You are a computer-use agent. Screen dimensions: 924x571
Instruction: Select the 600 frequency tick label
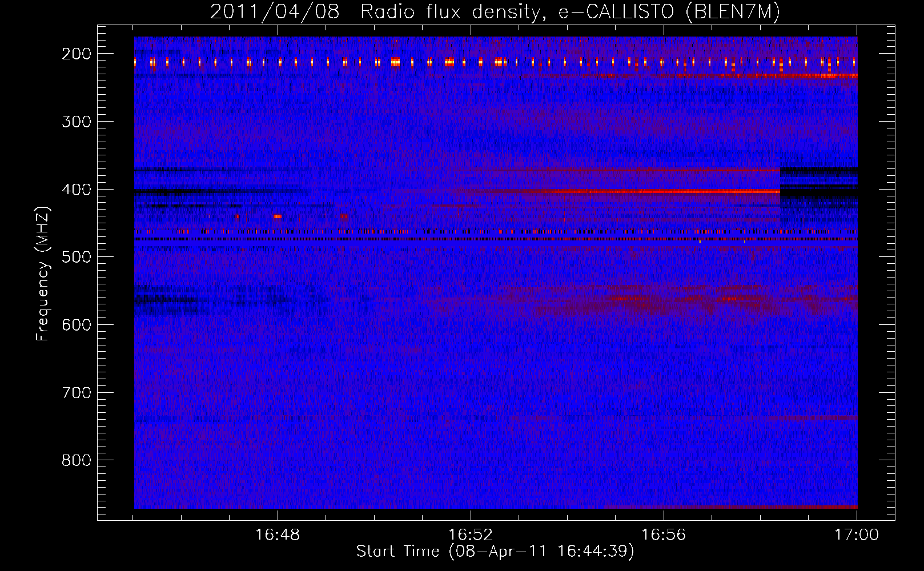[x=77, y=325]
